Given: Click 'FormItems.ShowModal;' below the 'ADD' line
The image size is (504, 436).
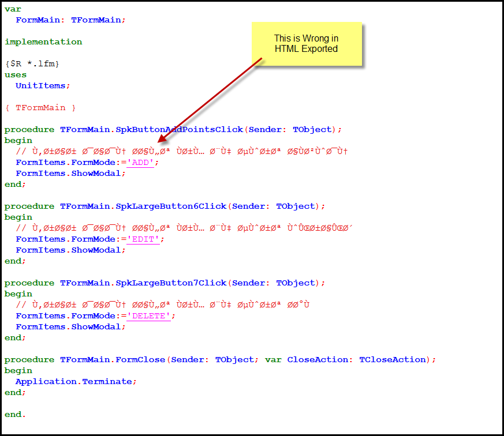Looking at the screenshot, I should click(x=70, y=174).
